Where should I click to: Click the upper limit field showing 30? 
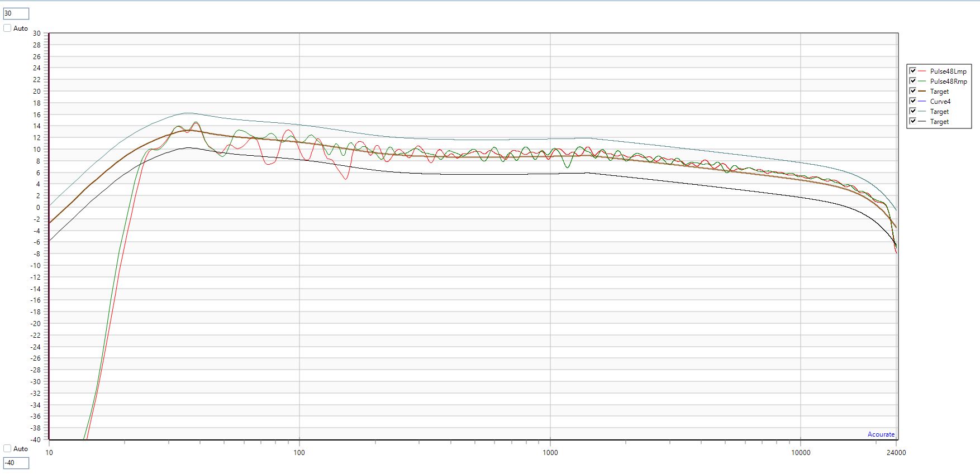(x=16, y=13)
